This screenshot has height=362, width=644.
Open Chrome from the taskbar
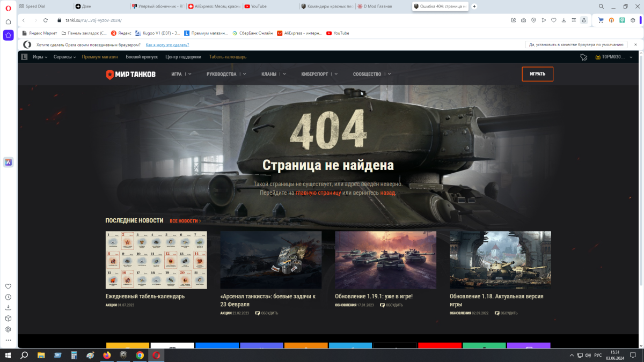point(140,355)
